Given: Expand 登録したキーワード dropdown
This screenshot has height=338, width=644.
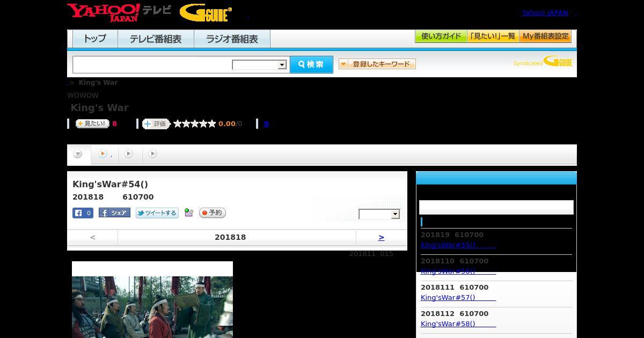Looking at the screenshot, I should click(377, 64).
